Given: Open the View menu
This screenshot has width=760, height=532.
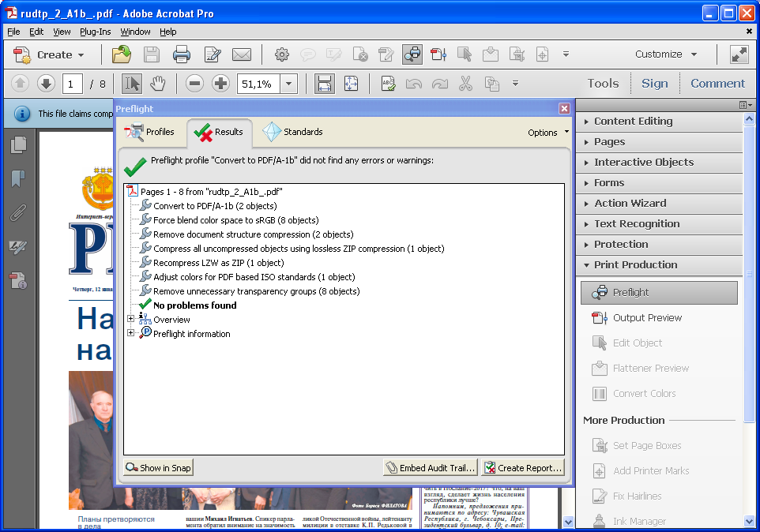Looking at the screenshot, I should coord(62,32).
